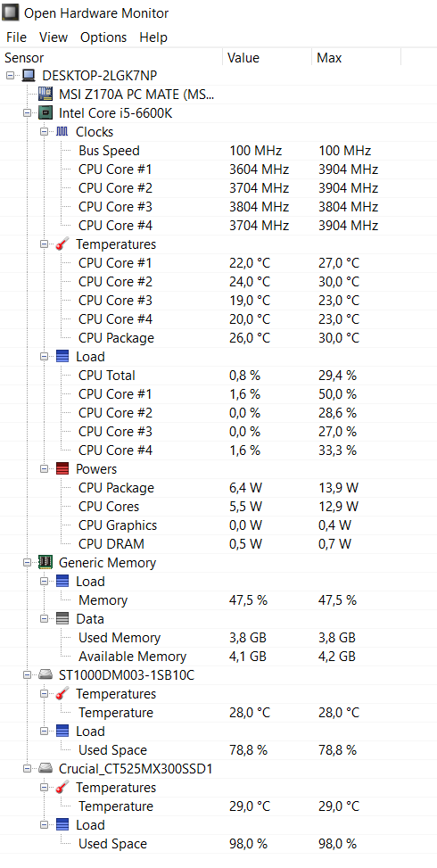This screenshot has width=437, height=868.
Task: Click the ST1000DM003 hard drive icon
Action: [x=45, y=675]
